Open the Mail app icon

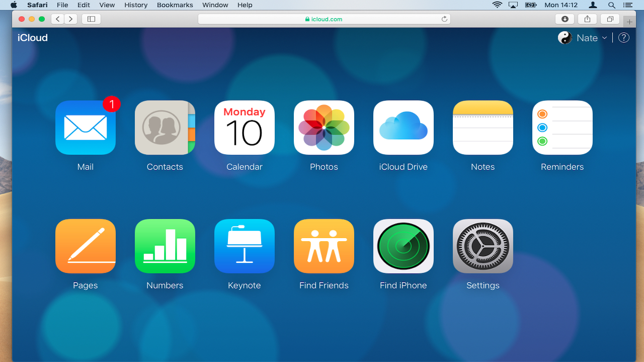point(86,128)
